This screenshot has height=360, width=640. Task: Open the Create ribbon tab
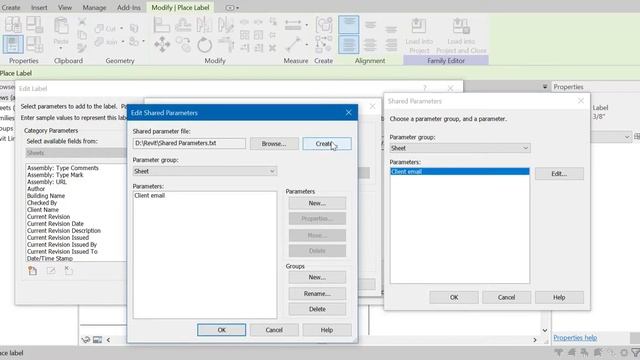(x=11, y=7)
